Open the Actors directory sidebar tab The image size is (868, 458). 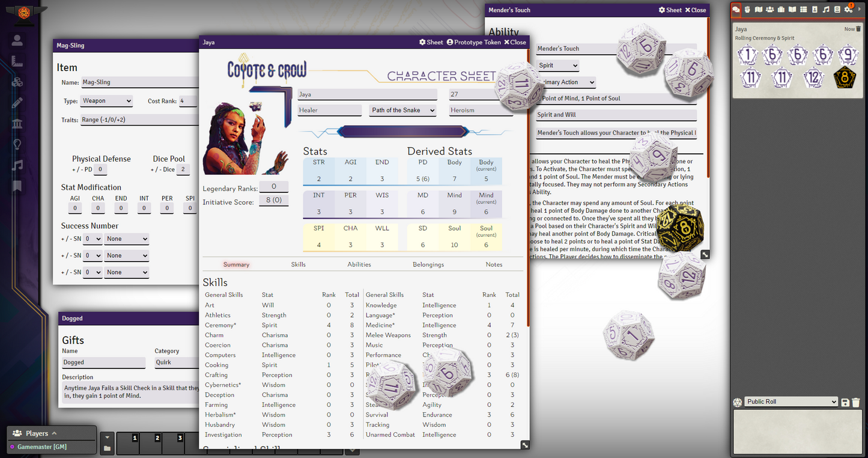click(x=769, y=10)
